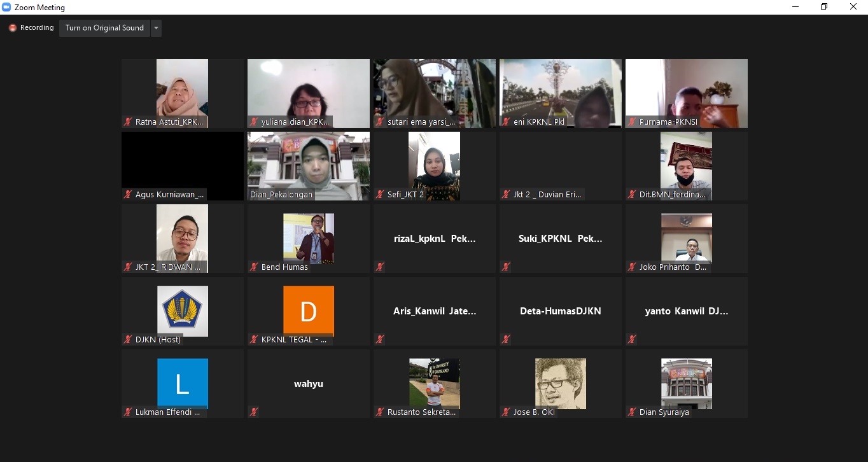Click Turn on Original Sound button
868x462 pixels.
pyautogui.click(x=104, y=28)
